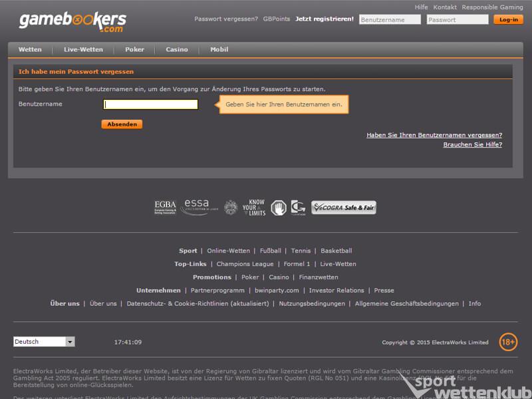Open the Tennis footer link

[x=301, y=251]
